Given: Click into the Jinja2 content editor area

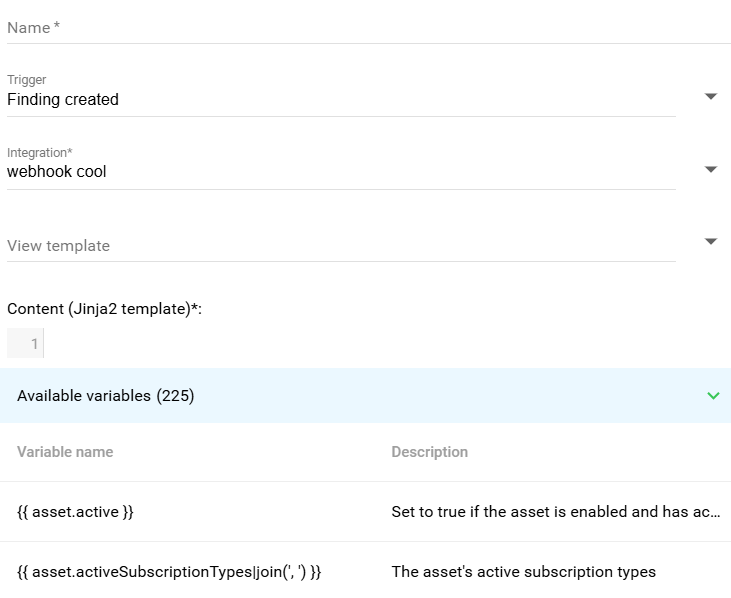Looking at the screenshot, I should [380, 344].
